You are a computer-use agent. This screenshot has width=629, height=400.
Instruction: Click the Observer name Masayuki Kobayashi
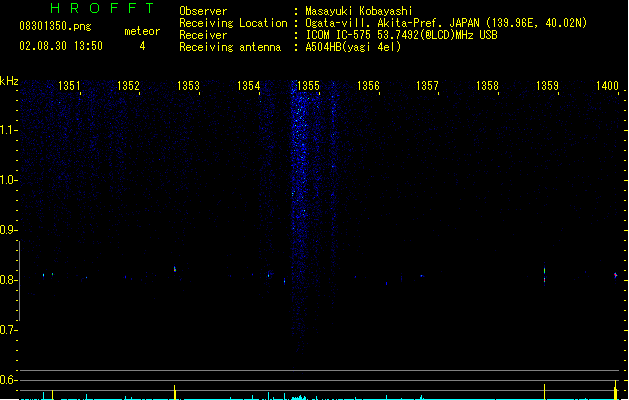pyautogui.click(x=359, y=11)
